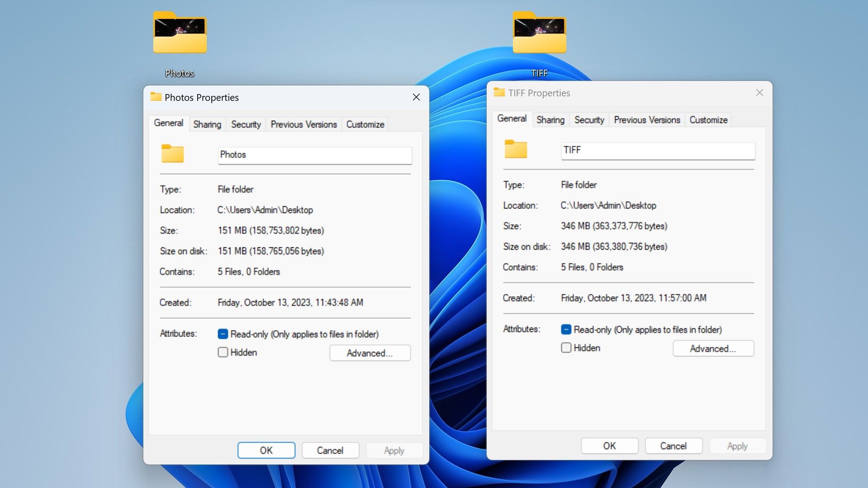Click OK in TIFF Properties
The width and height of the screenshot is (868, 488).
[x=609, y=445]
